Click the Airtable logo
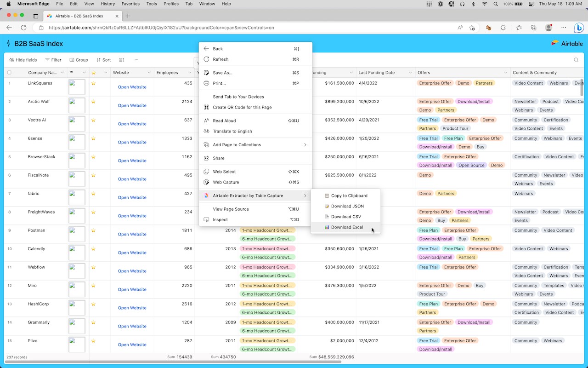Viewport: 588px width, 368px height. (567, 44)
